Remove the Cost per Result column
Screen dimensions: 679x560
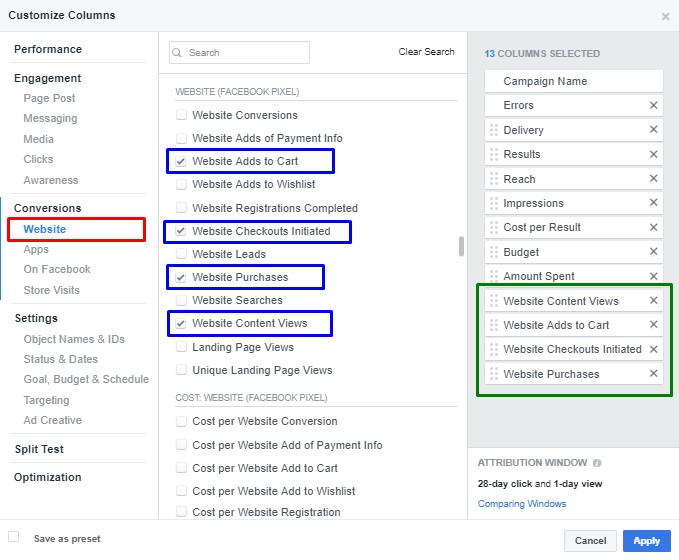(653, 227)
